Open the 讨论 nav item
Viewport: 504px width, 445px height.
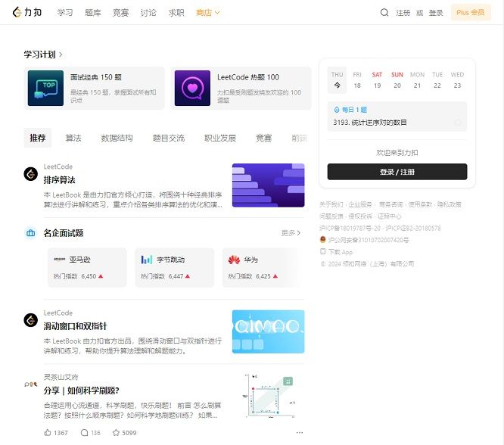[x=148, y=13]
